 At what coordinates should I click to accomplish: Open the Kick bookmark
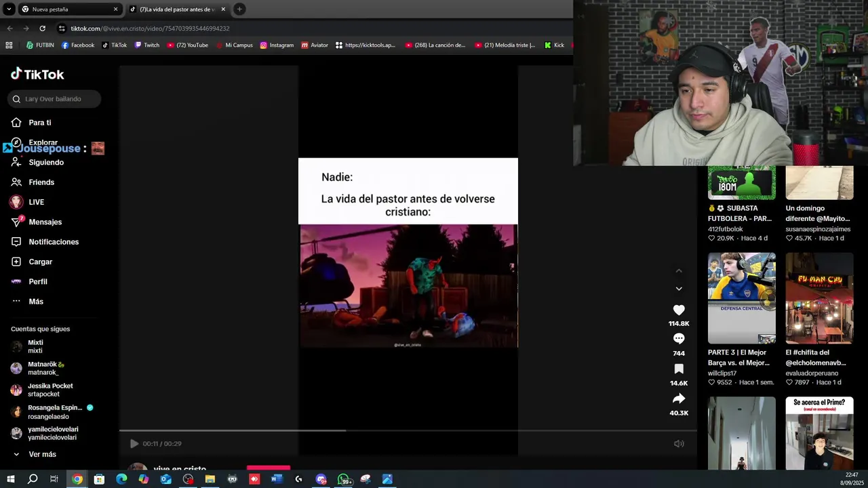(554, 45)
